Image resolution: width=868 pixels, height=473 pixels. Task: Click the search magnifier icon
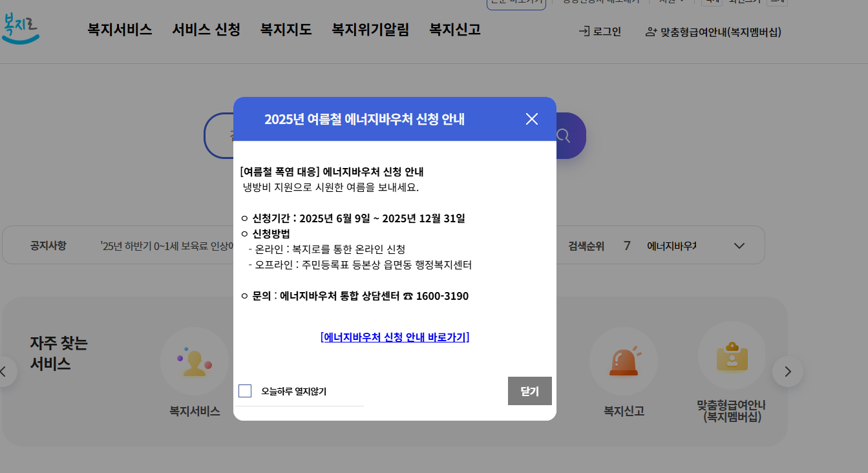click(563, 135)
